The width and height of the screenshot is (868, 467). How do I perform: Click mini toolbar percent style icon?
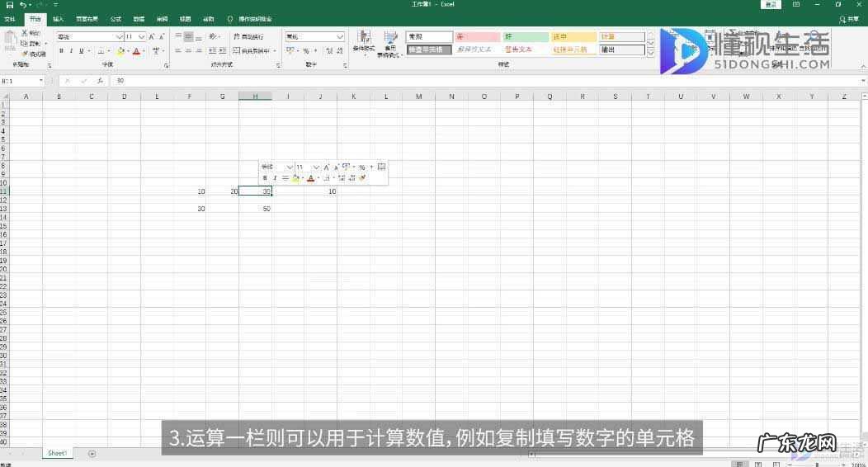(361, 167)
